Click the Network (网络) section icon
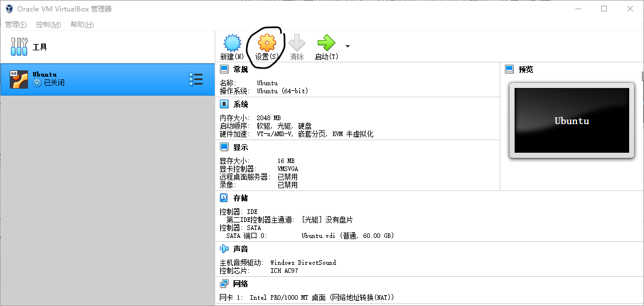The height and width of the screenshot is (306, 644). [224, 284]
